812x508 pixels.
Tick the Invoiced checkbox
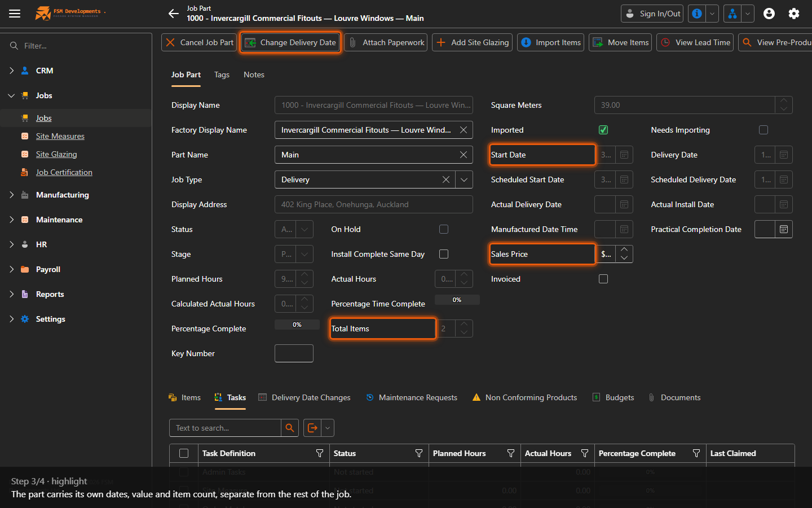click(603, 279)
